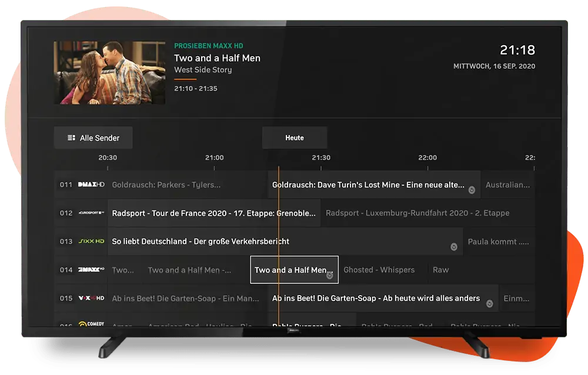Select the Heute day button
This screenshot has height=375, width=588.
(295, 138)
